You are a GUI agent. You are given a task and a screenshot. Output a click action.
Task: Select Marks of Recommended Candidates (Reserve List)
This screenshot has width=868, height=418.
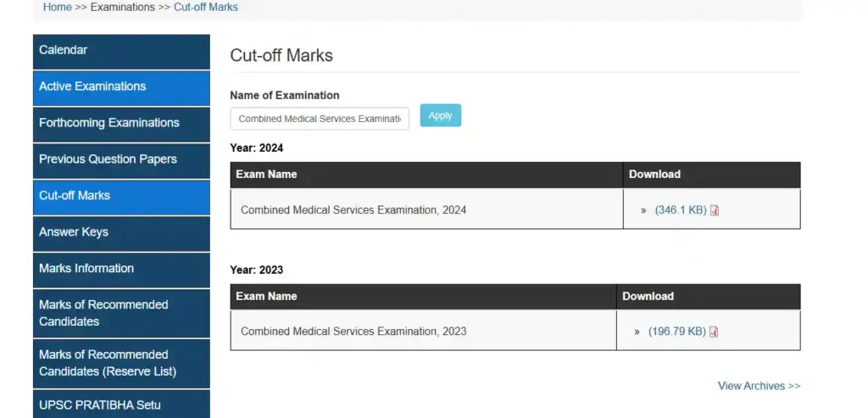coord(121,363)
